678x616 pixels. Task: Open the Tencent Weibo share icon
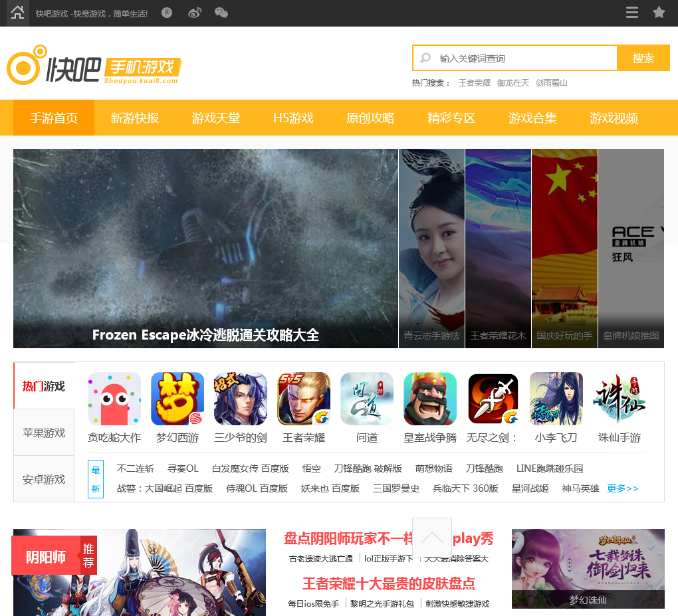(x=167, y=13)
